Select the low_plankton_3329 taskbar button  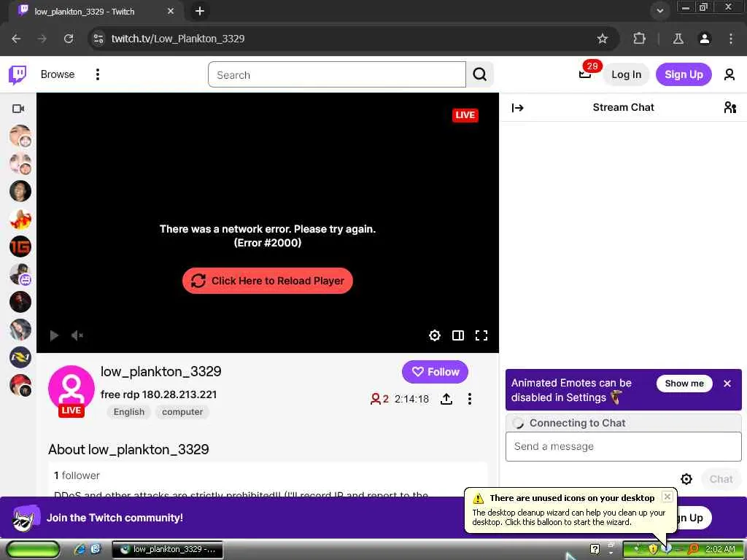(x=167, y=550)
